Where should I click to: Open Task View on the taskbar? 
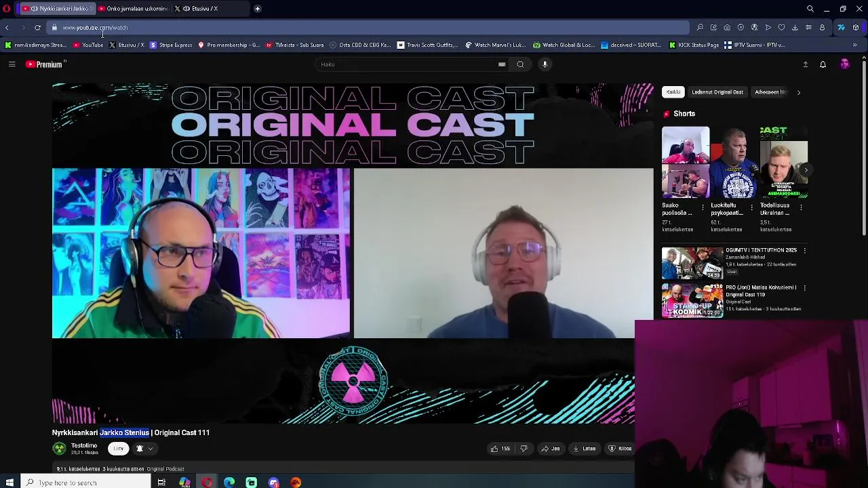pos(161,483)
